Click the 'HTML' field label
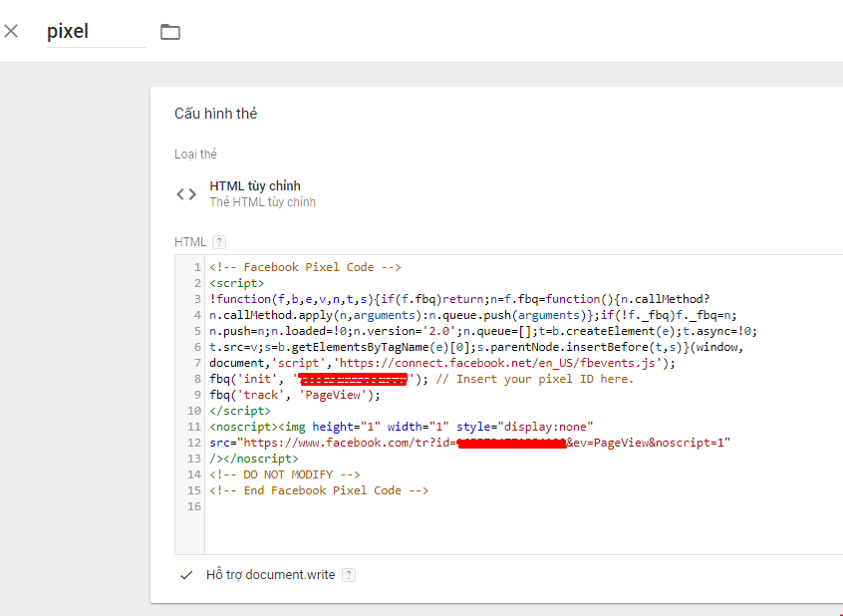Screen dimensions: 843x616 coord(190,242)
